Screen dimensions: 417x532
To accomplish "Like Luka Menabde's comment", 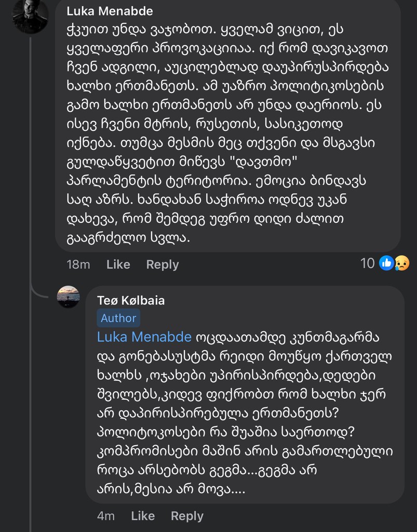I will 118,264.
